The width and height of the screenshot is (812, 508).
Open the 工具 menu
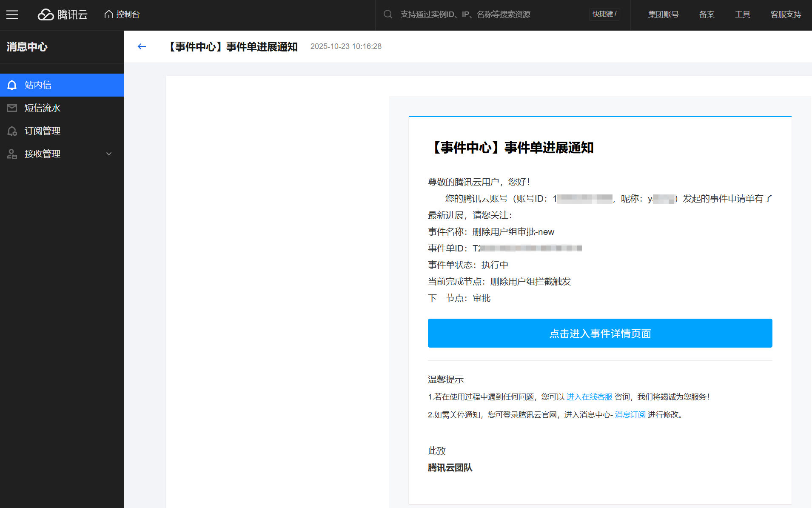742,14
